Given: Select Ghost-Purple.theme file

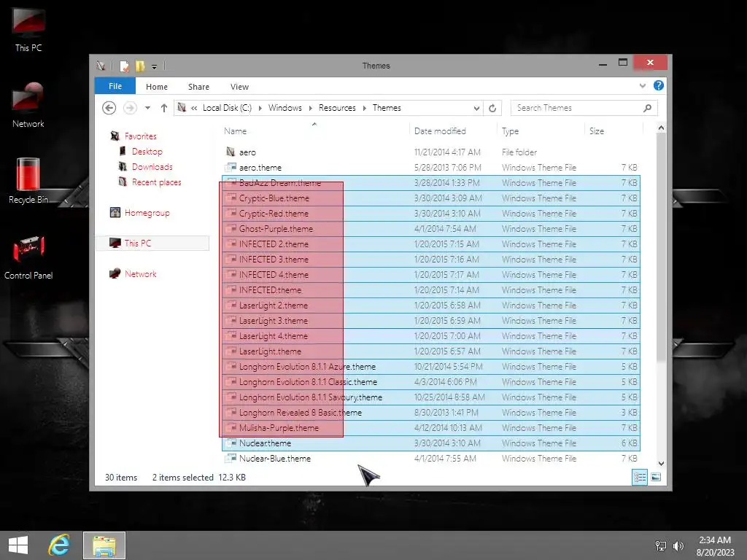Looking at the screenshot, I should [431, 228].
